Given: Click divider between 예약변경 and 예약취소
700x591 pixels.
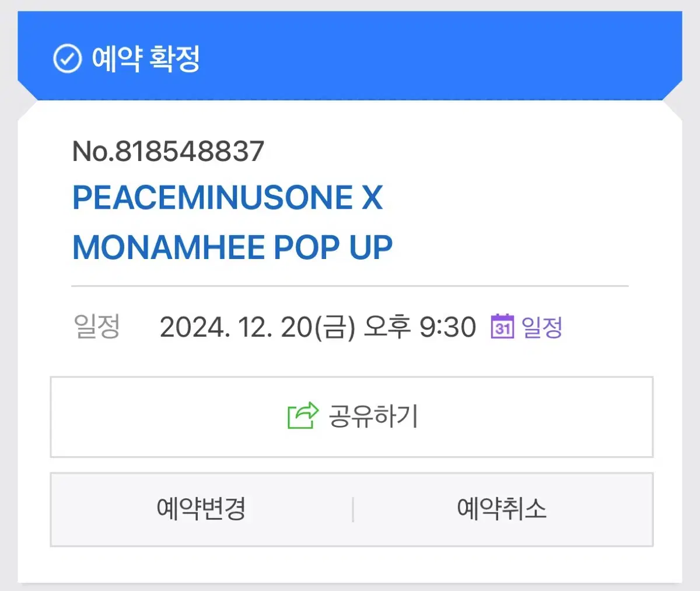Looking at the screenshot, I should pos(353,509).
